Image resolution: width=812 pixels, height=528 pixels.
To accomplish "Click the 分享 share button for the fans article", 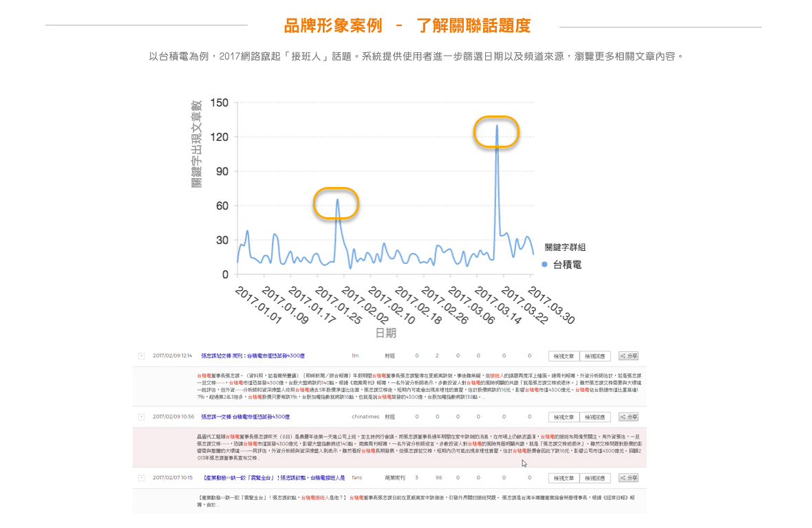I will point(628,478).
